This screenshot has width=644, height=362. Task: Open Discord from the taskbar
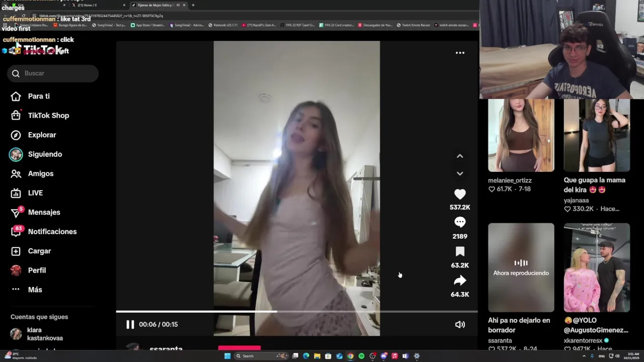point(383,356)
